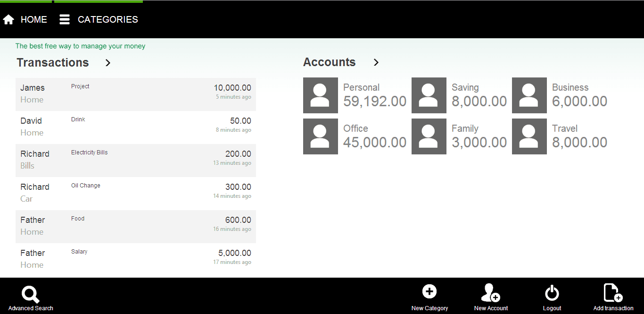Expand Transactions with its chevron arrow
644x314 pixels.
pos(108,62)
